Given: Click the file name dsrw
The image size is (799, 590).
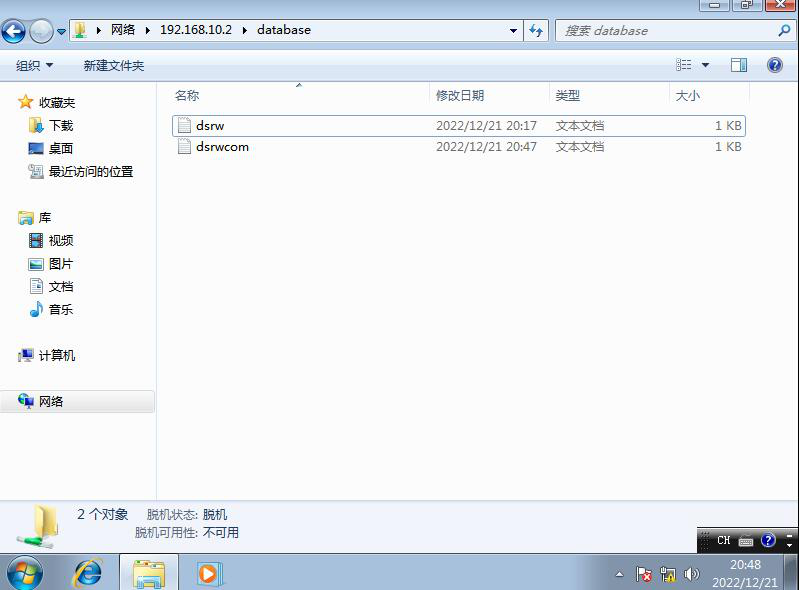Looking at the screenshot, I should [x=210, y=125].
